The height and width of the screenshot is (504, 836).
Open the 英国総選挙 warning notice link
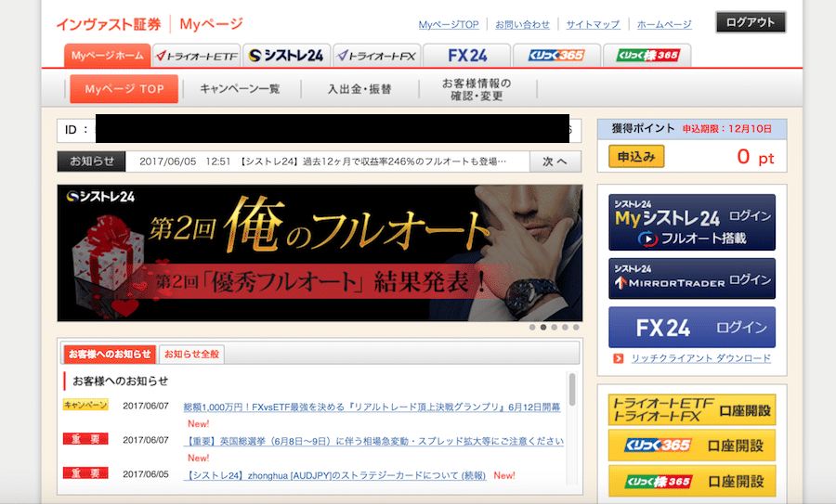373,441
